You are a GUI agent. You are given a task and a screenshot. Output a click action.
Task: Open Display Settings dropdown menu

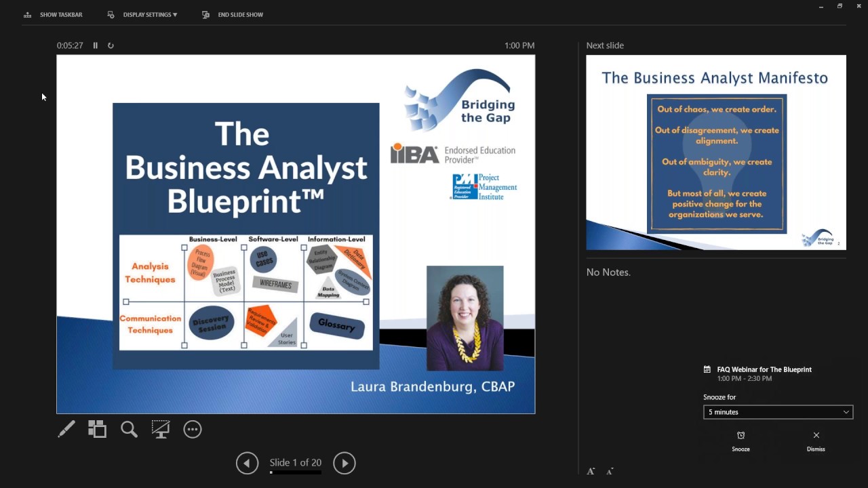pyautogui.click(x=142, y=14)
